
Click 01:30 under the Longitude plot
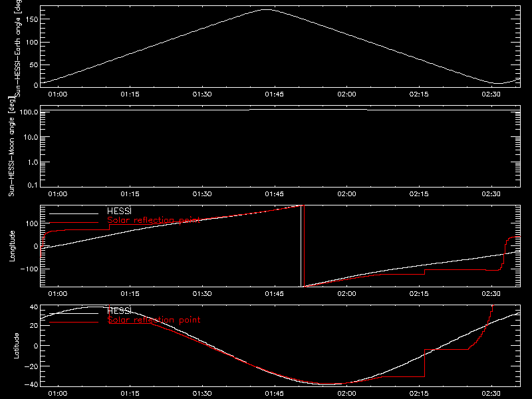point(202,293)
